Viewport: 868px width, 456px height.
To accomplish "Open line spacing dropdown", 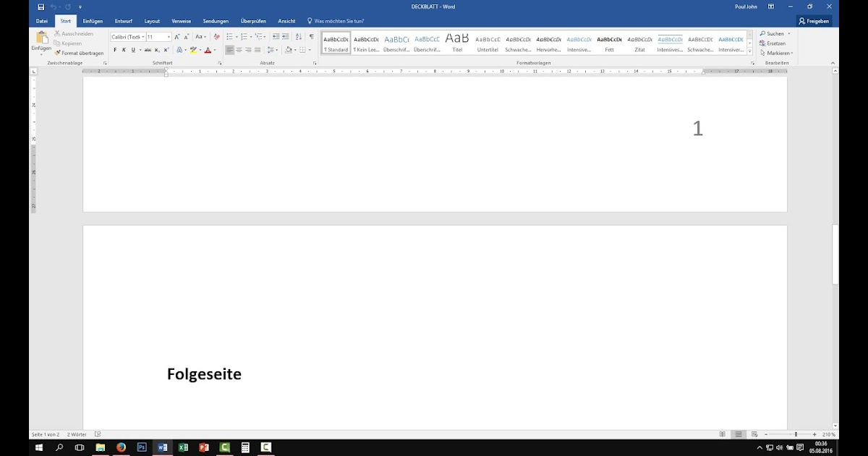I will click(273, 50).
